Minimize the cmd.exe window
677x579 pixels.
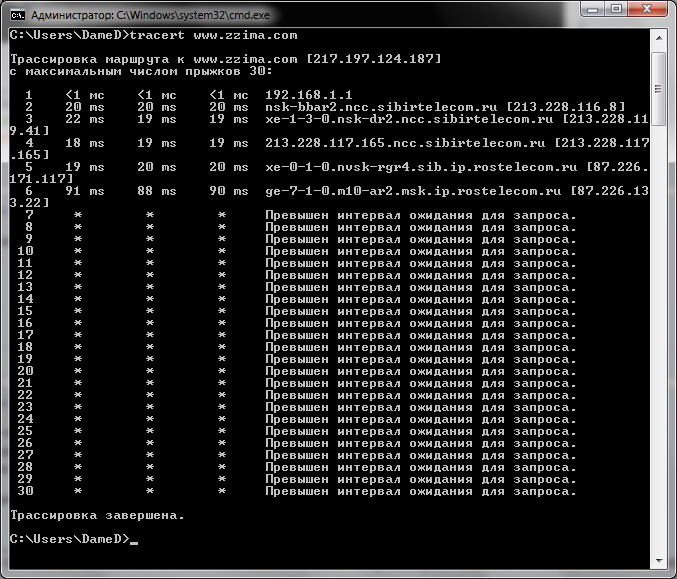593,9
